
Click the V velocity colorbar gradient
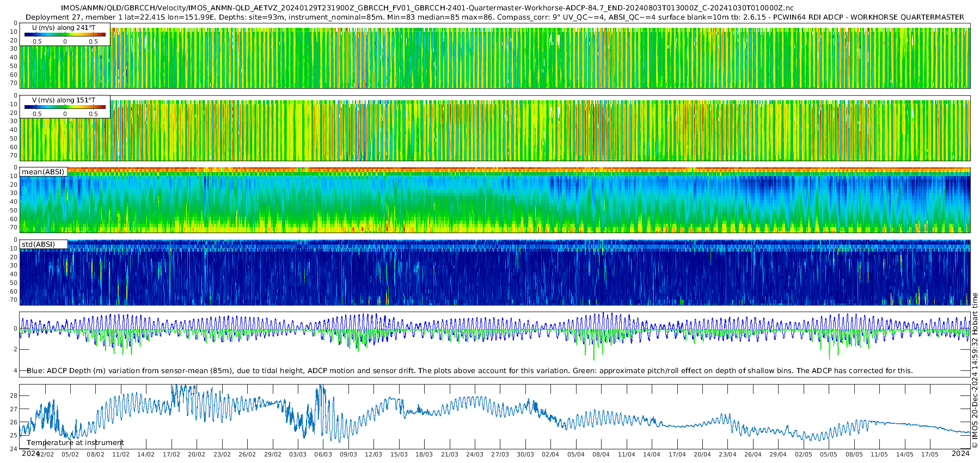pos(65,107)
